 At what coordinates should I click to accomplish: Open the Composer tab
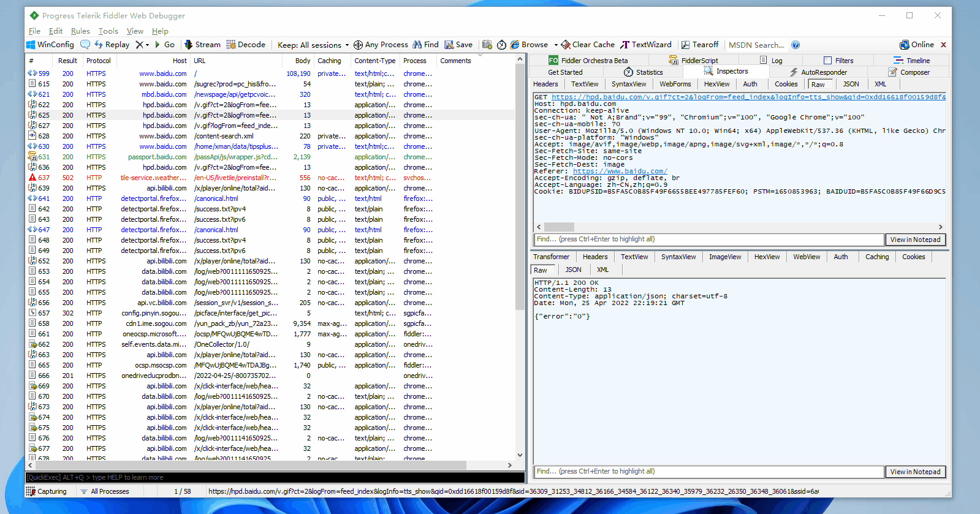910,72
